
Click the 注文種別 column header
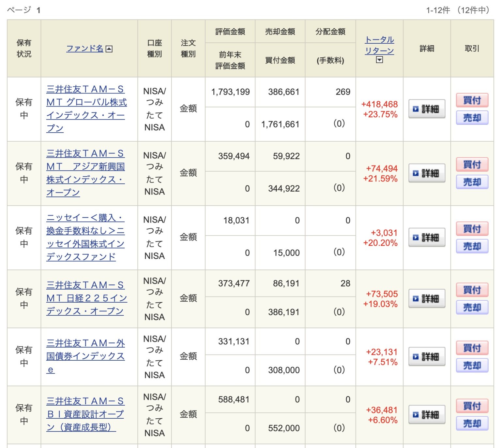(x=188, y=48)
